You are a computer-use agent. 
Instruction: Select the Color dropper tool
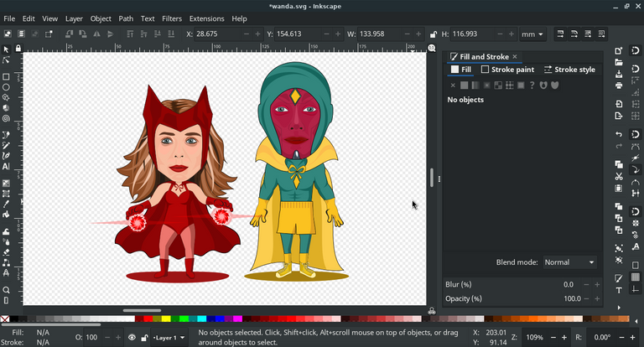pos(6,205)
